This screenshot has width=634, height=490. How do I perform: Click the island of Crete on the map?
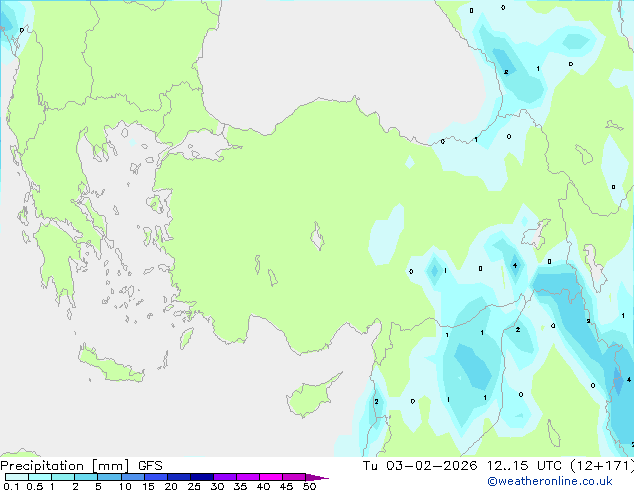click(110, 365)
